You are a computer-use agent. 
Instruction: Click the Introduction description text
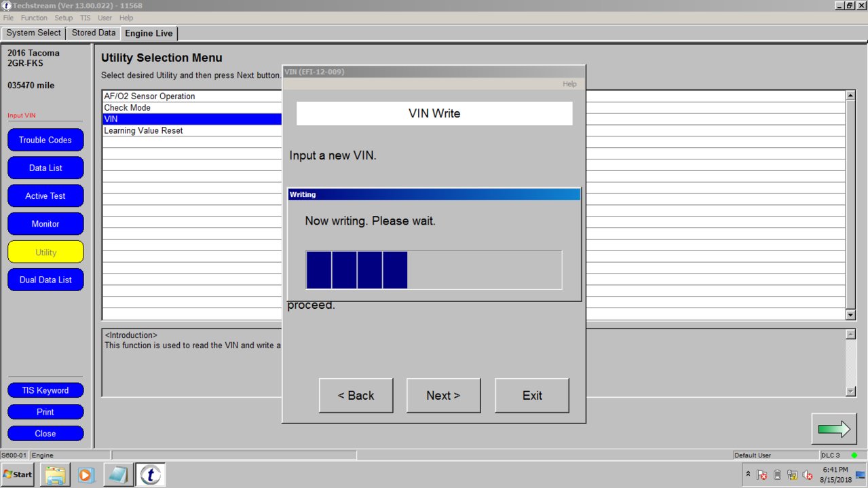coord(193,345)
